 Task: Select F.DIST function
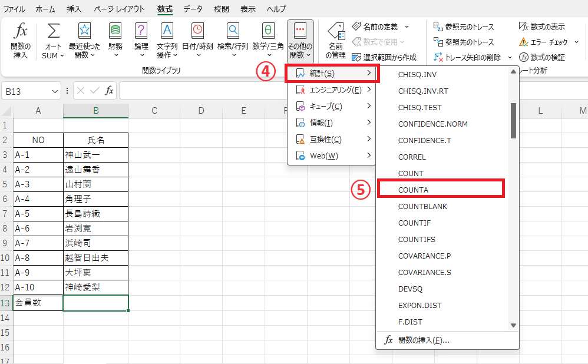pyautogui.click(x=410, y=322)
